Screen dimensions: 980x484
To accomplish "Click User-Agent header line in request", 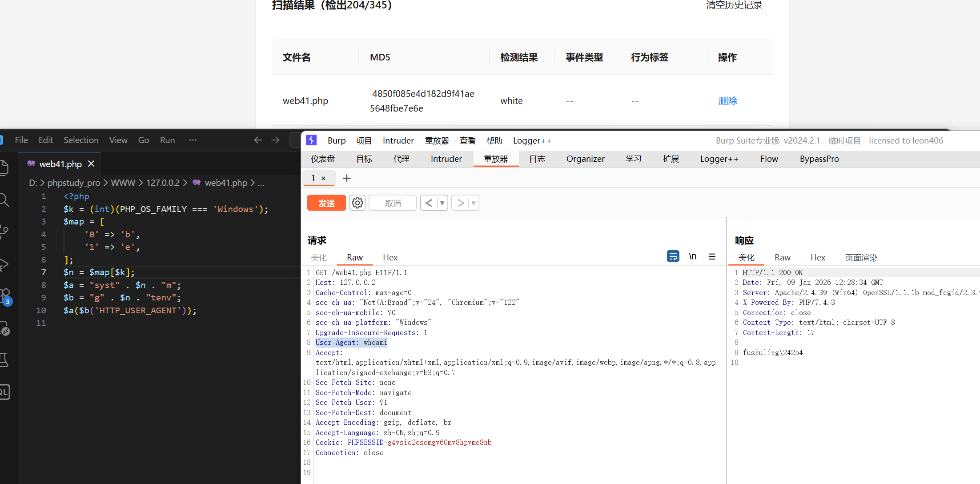I will click(x=351, y=342).
